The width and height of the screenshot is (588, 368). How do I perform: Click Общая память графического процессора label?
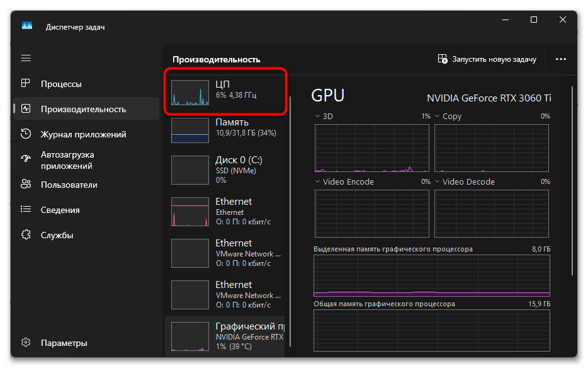(385, 304)
